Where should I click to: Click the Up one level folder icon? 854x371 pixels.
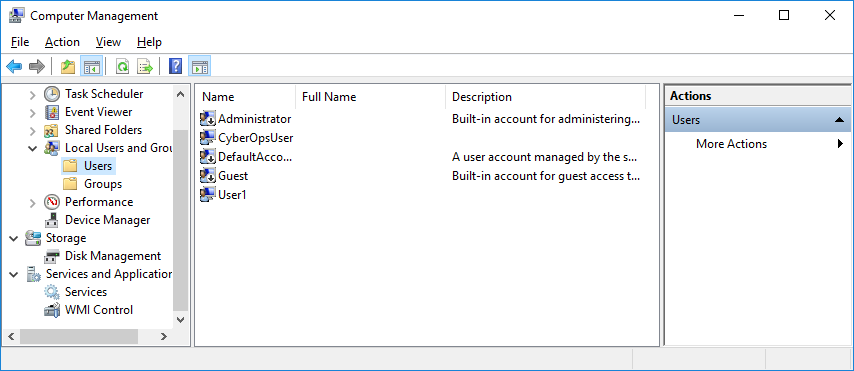point(68,67)
